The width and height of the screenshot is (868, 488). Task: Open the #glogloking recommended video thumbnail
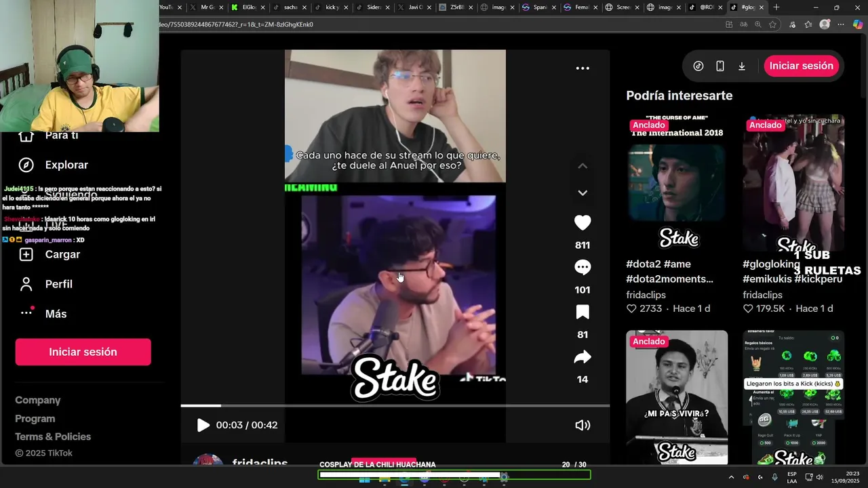[793, 183]
